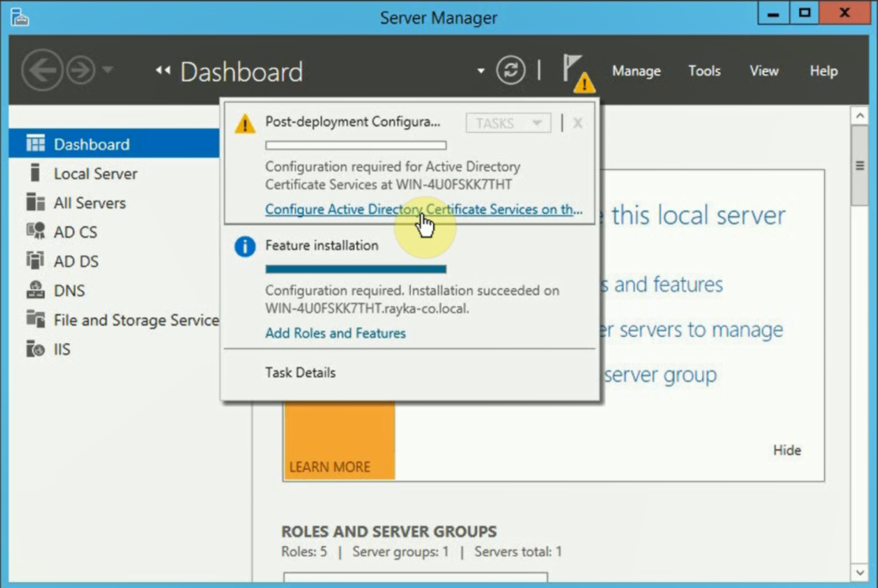
Task: Click the AD CS certificate icon
Action: pos(35,231)
